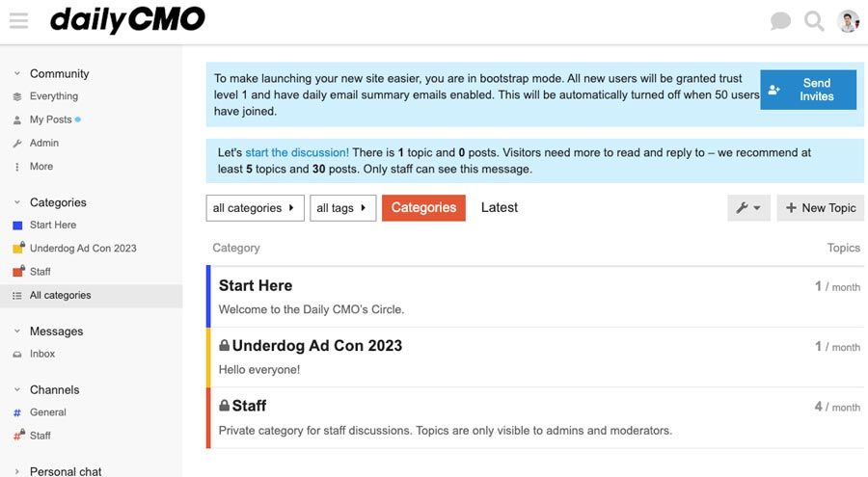The height and width of the screenshot is (477, 868).
Task: Click the Topics column header
Action: pos(844,248)
